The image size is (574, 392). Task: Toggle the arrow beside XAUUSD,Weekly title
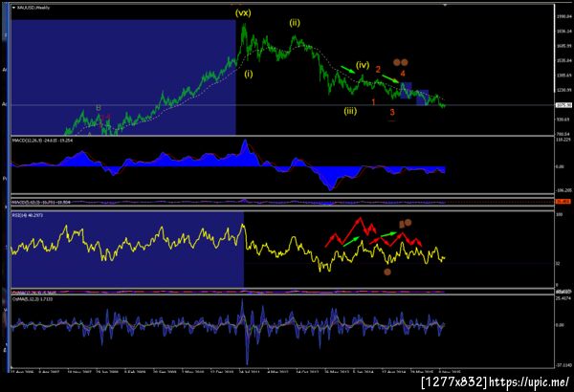14,8
